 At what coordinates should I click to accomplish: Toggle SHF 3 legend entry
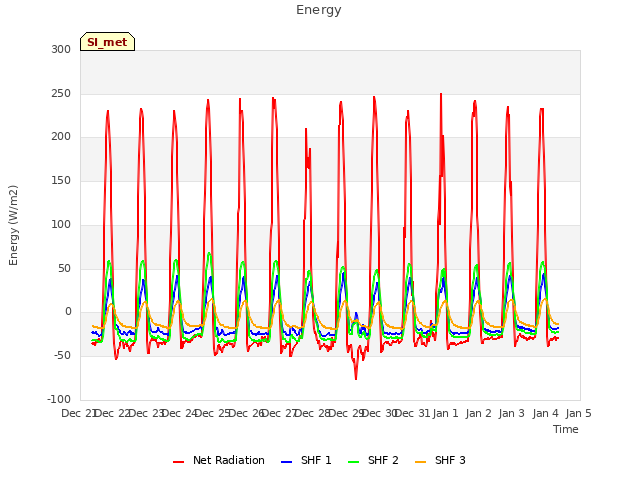[x=440, y=460]
